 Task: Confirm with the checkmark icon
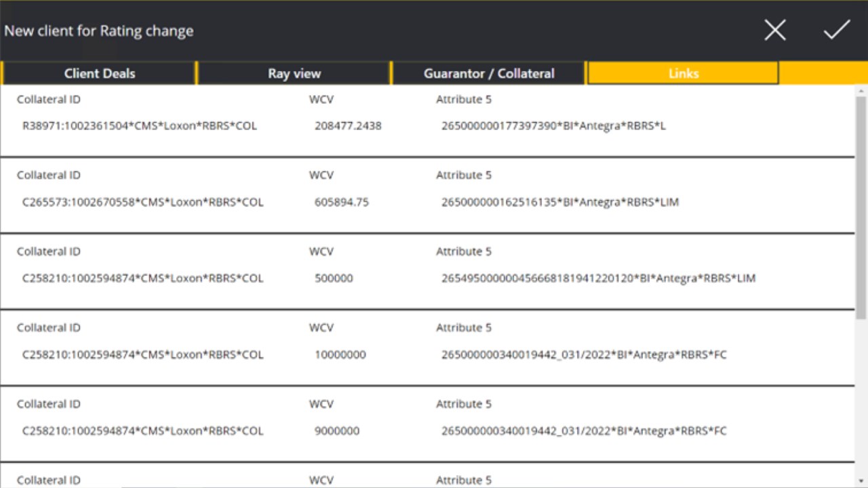(x=837, y=30)
